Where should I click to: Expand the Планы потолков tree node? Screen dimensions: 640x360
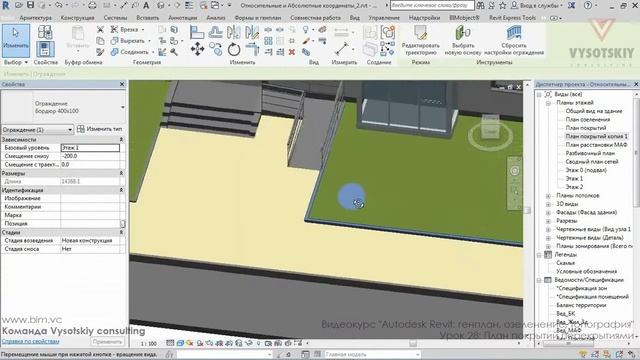[x=549, y=196]
